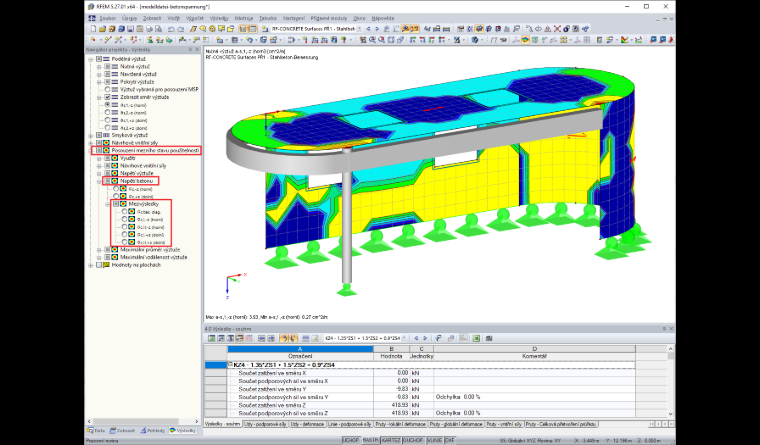Select a-s,2,-z (horní) radio button

pyautogui.click(x=108, y=112)
